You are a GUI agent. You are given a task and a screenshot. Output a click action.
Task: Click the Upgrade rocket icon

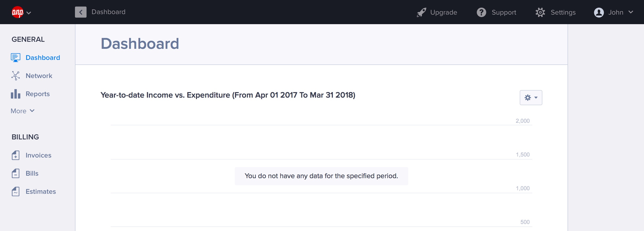(x=421, y=12)
